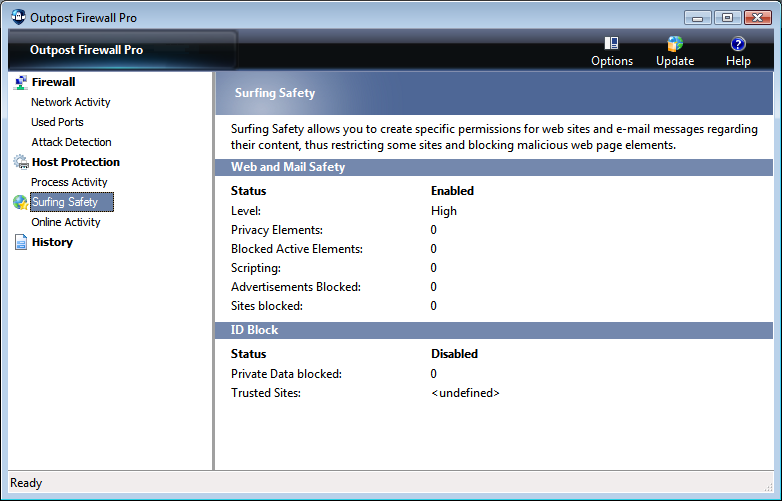Click the Trusted Sites label
This screenshot has width=782, height=501.
266,393
